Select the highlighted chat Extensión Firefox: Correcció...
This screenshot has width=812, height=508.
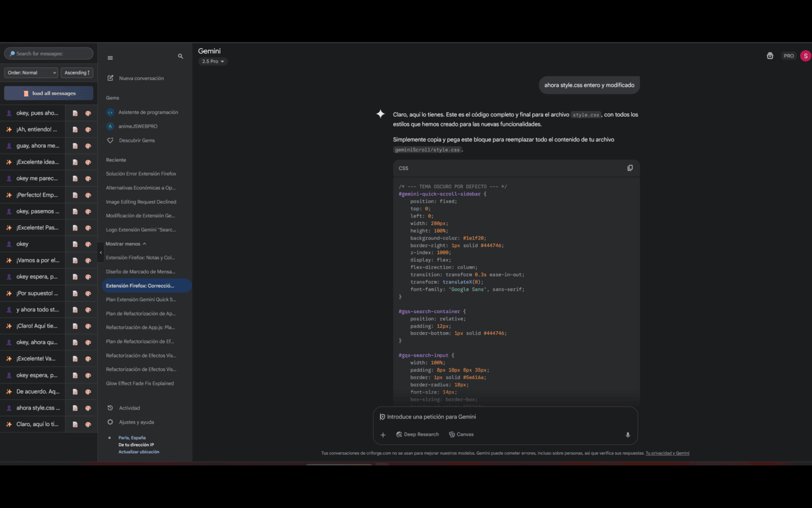(147, 286)
